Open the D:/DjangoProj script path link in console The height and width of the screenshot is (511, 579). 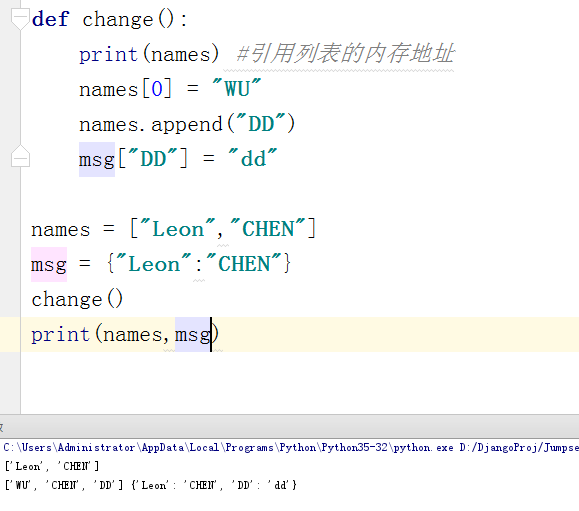[x=519, y=447]
